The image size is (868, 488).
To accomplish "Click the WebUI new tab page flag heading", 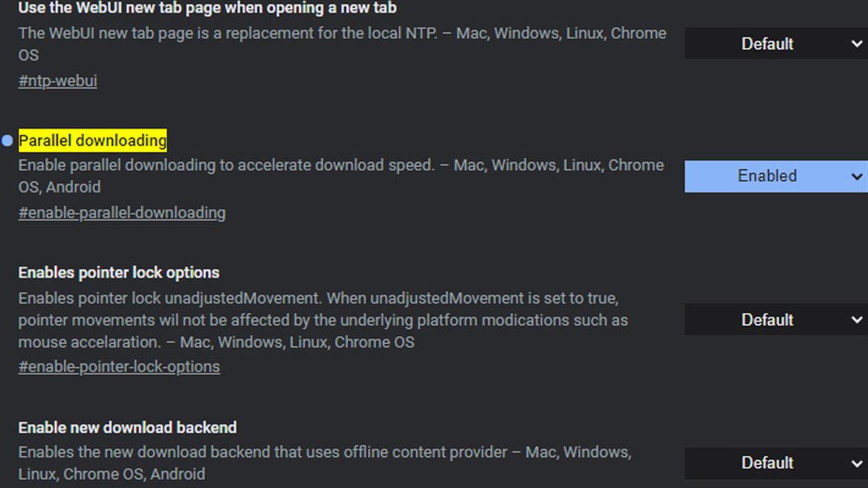I will (x=207, y=8).
